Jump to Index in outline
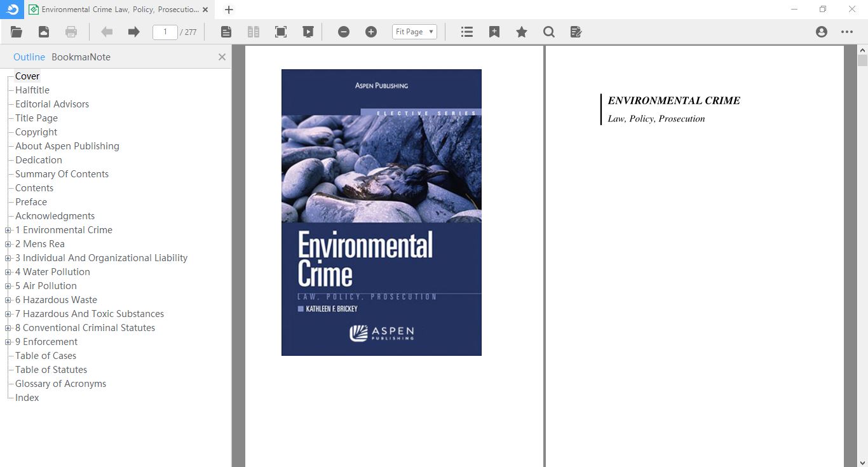 pyautogui.click(x=27, y=398)
